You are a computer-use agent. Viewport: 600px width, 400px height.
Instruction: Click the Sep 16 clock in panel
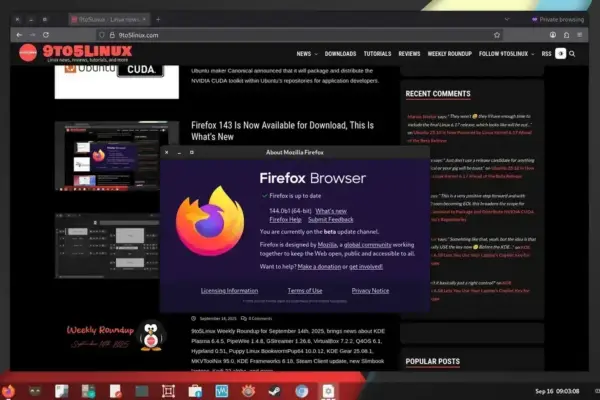(557, 391)
